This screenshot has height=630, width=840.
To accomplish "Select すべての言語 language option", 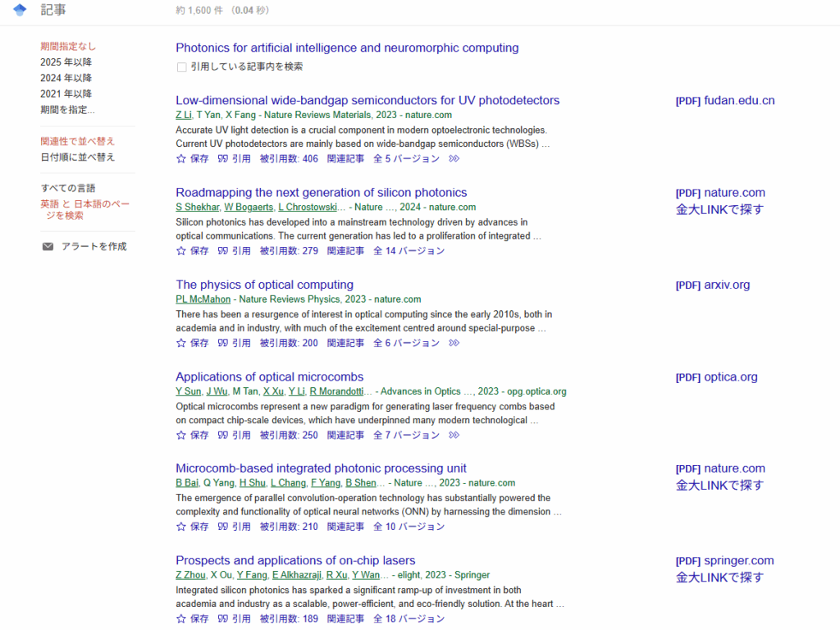I will point(68,188).
